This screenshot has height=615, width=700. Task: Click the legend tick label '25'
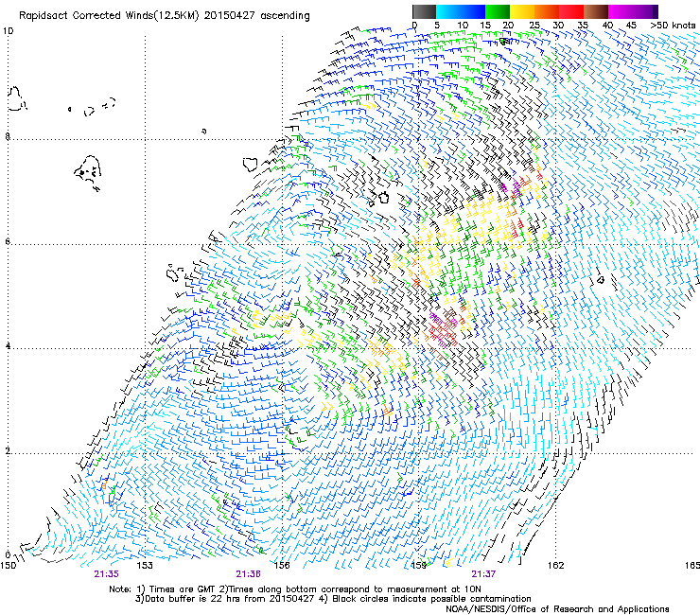(x=534, y=26)
